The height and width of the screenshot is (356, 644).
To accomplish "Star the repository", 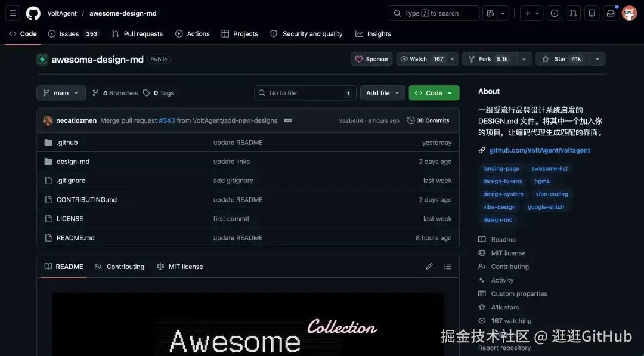I will click(563, 59).
